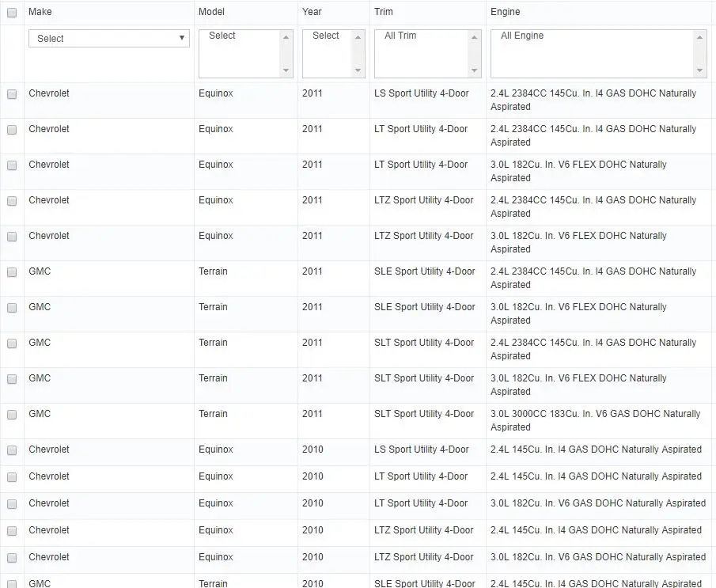The width and height of the screenshot is (716, 588).
Task: Click the Model column header
Action: (211, 12)
